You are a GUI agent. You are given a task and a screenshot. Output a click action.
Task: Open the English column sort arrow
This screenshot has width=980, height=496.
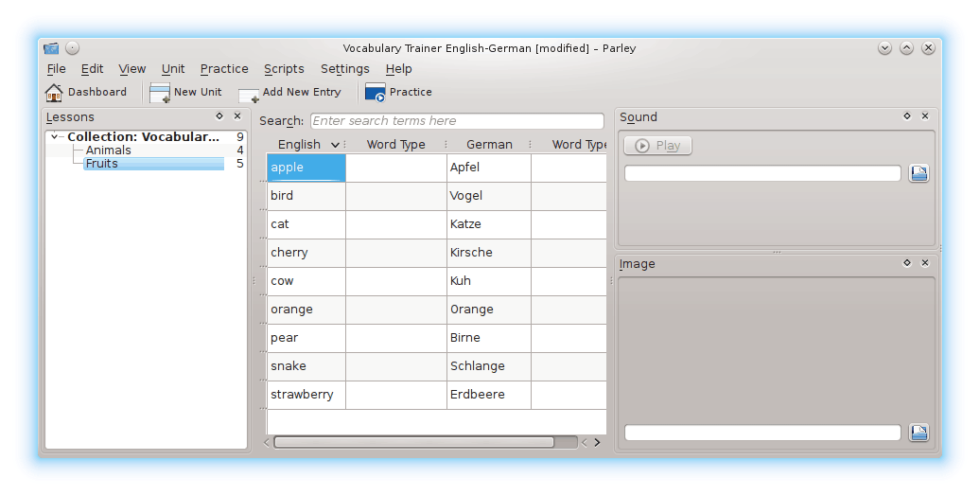coord(335,145)
